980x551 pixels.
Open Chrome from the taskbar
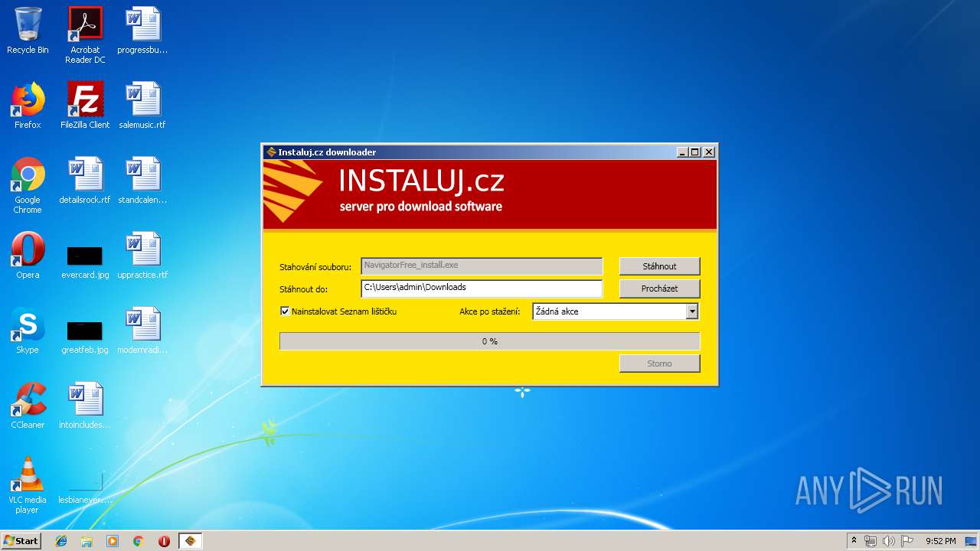tap(138, 541)
